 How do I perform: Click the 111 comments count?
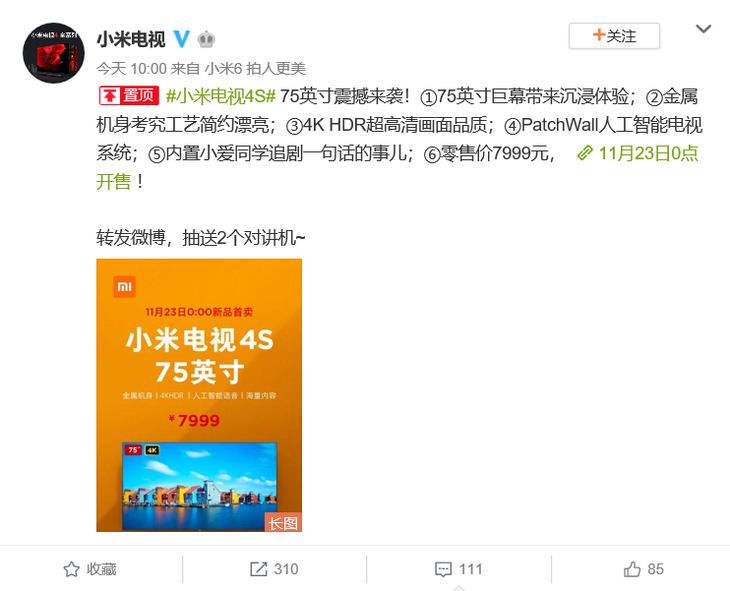point(471,569)
